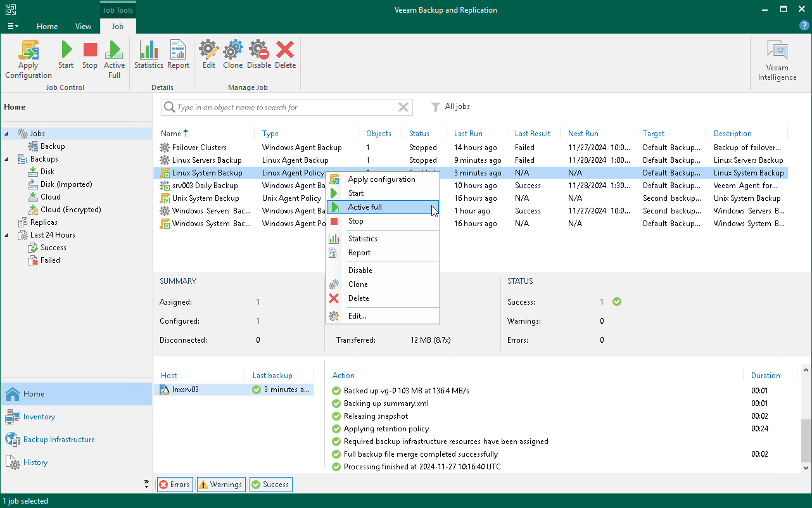Collapse the Jobs tree node

8,134
